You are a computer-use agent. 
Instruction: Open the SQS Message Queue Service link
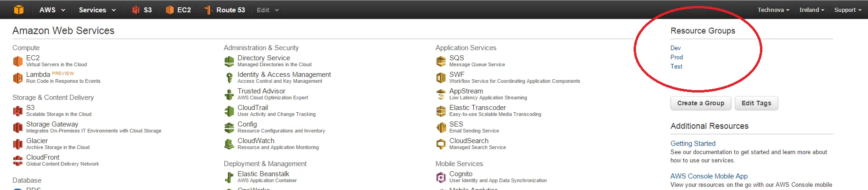(x=457, y=58)
